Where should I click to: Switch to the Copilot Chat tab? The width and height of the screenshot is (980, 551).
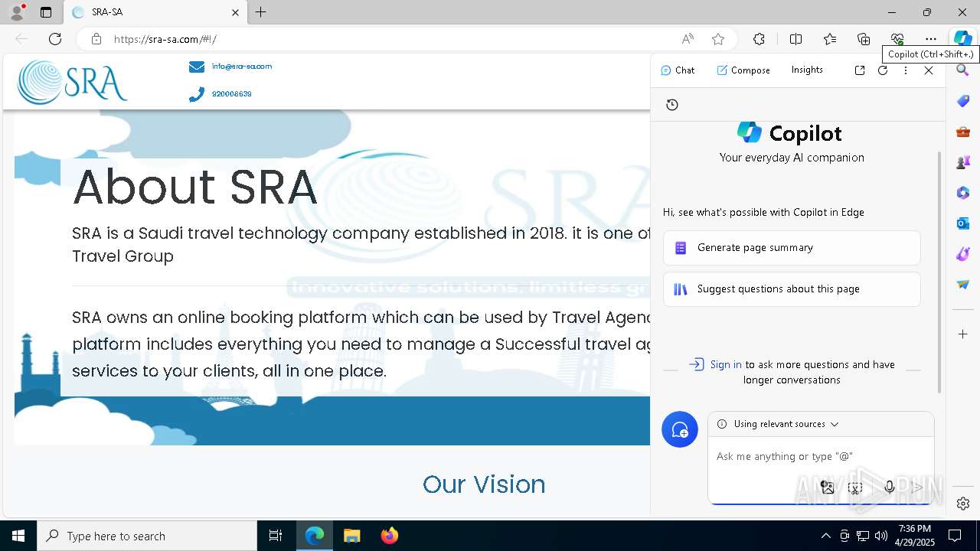coord(678,70)
